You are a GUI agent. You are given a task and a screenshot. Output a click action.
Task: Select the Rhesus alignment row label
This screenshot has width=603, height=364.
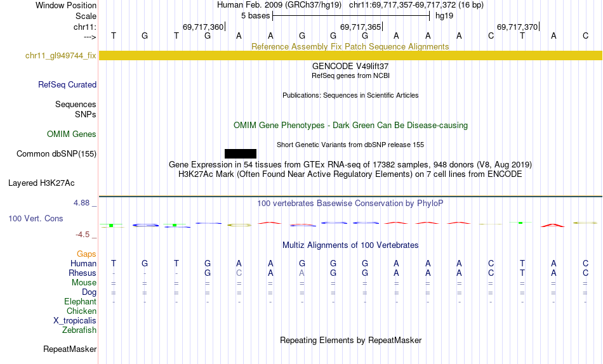point(83,273)
